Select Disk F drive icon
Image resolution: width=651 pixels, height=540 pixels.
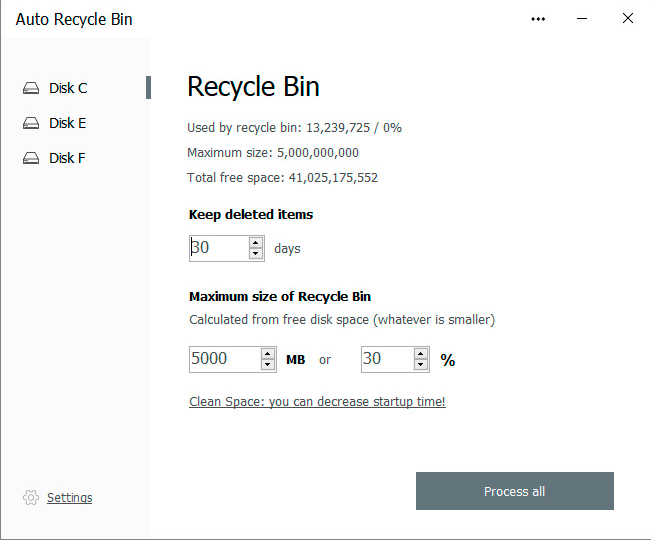point(31,158)
